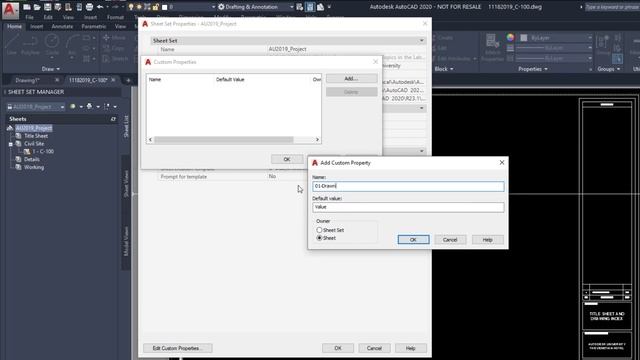Click the Default value input field
This screenshot has width=640, height=360.
(x=408, y=207)
